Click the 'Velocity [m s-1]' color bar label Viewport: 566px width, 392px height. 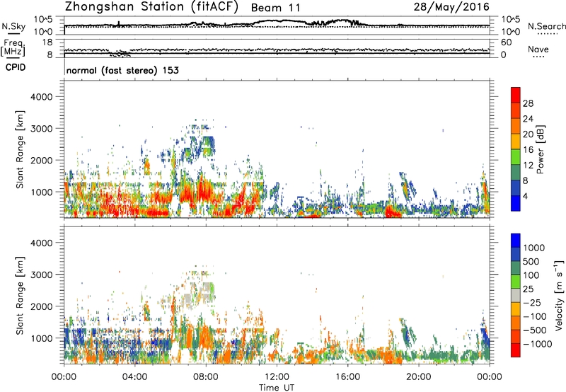(559, 295)
